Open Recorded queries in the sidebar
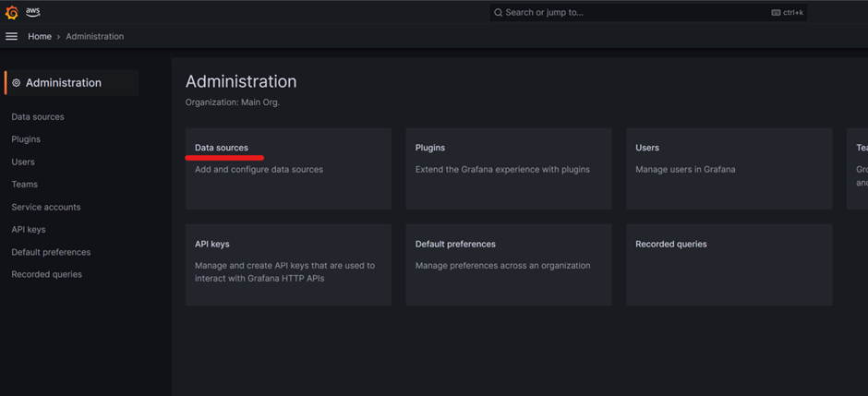The width and height of the screenshot is (868, 396). tap(46, 274)
